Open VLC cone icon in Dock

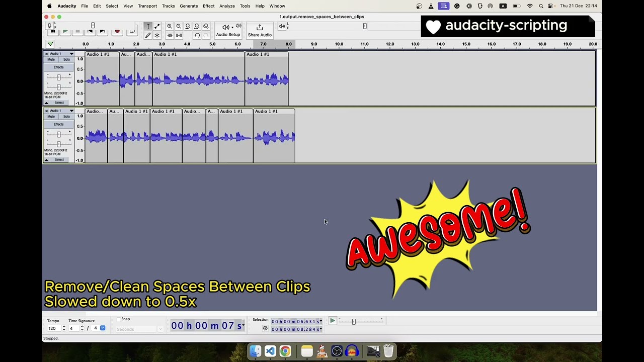pyautogui.click(x=322, y=351)
